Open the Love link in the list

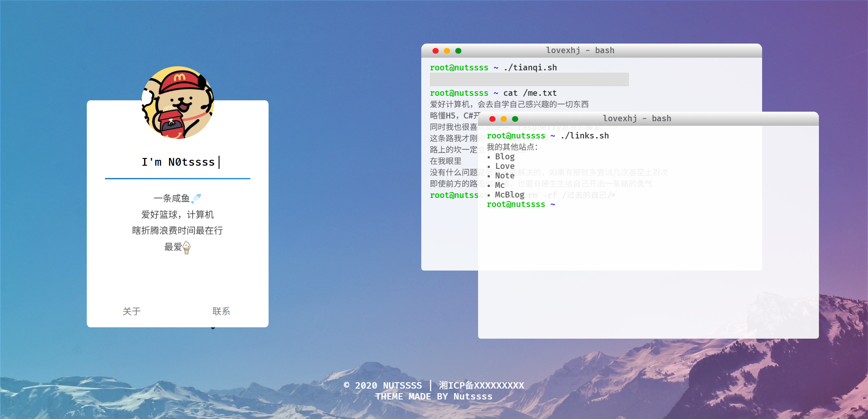pos(504,166)
